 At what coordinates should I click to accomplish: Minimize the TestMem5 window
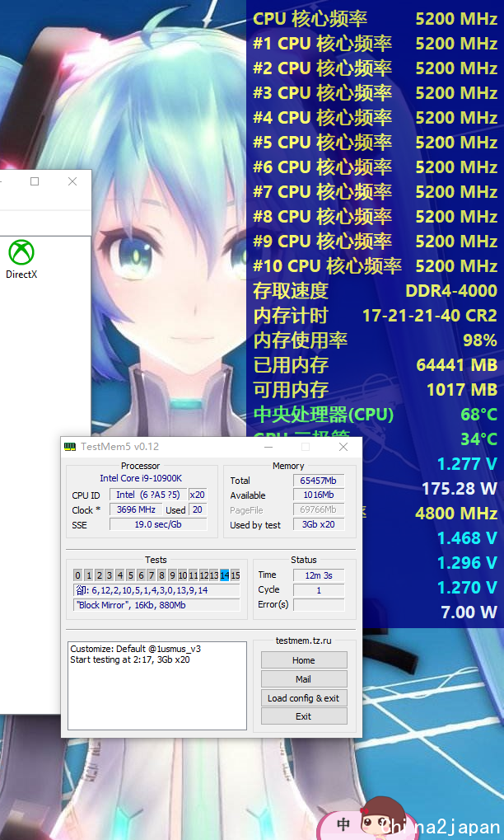[268, 447]
